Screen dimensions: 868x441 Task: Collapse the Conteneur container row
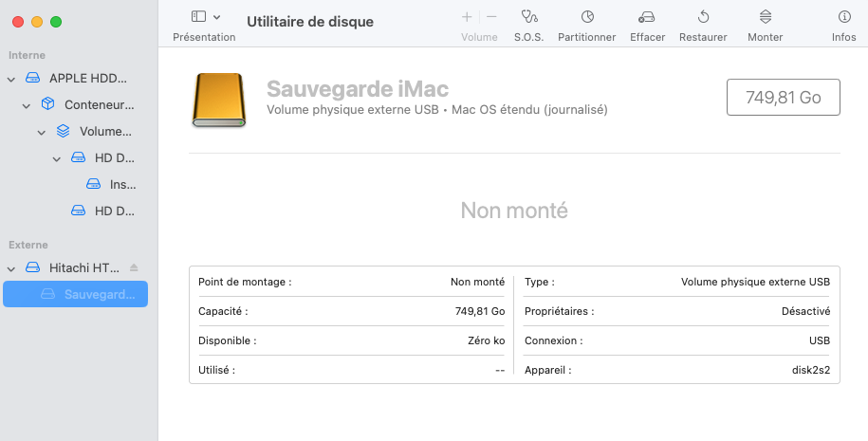click(x=26, y=105)
